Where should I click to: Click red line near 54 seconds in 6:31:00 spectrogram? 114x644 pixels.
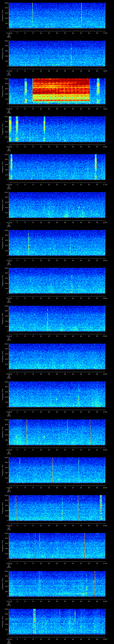(95, 584)
